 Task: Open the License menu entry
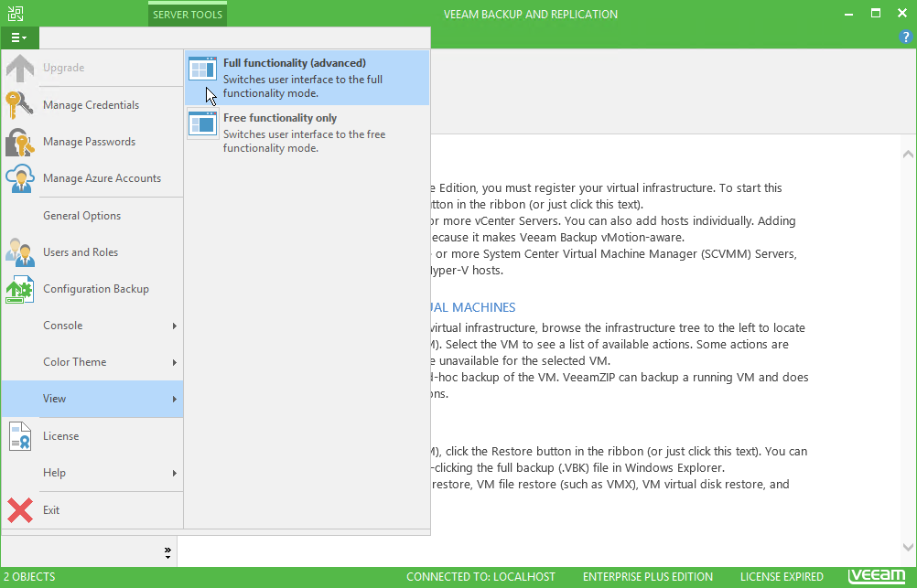click(92, 436)
